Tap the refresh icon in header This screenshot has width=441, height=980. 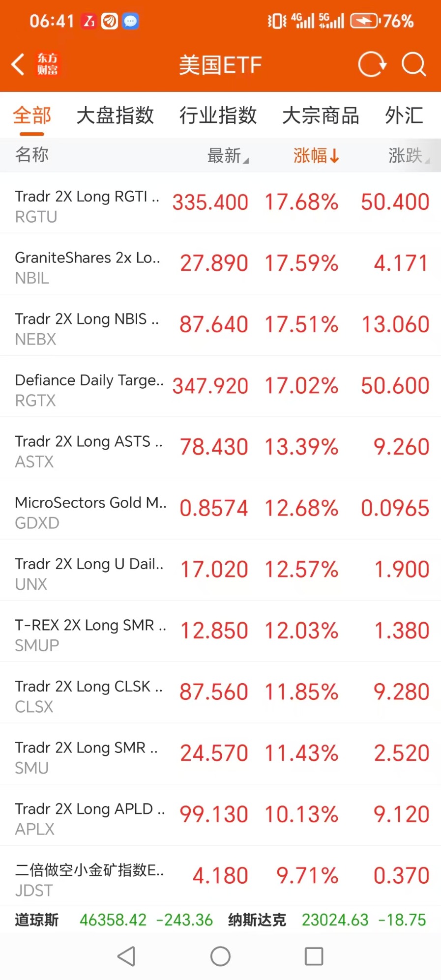372,64
